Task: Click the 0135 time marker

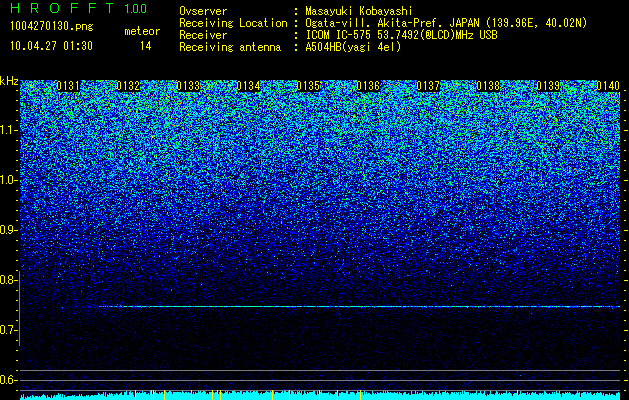Action: [x=308, y=86]
